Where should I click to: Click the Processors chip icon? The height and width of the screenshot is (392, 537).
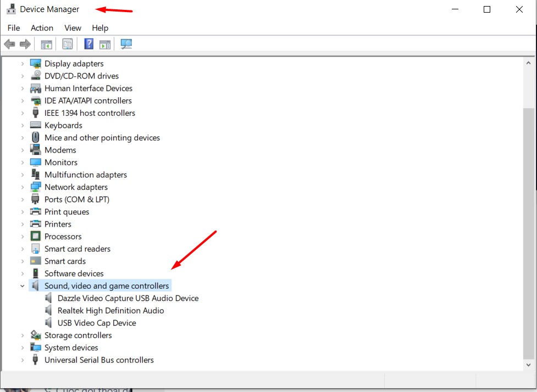pos(36,237)
